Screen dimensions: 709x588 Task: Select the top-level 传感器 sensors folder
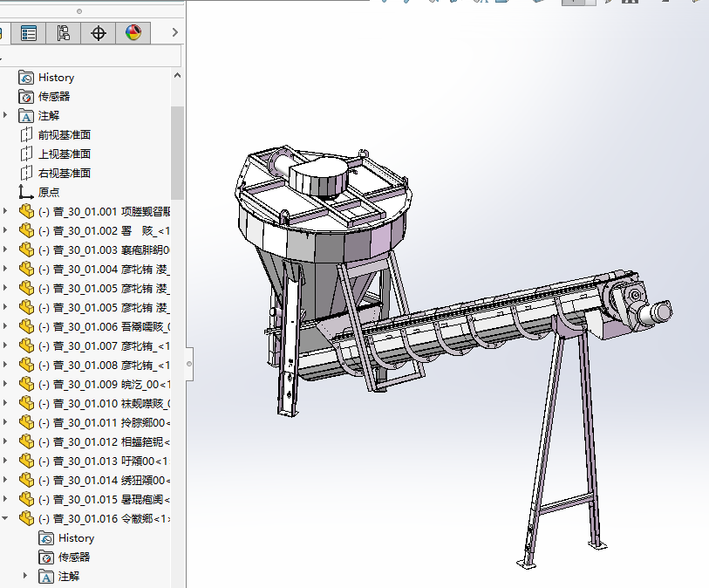pyautogui.click(x=54, y=97)
